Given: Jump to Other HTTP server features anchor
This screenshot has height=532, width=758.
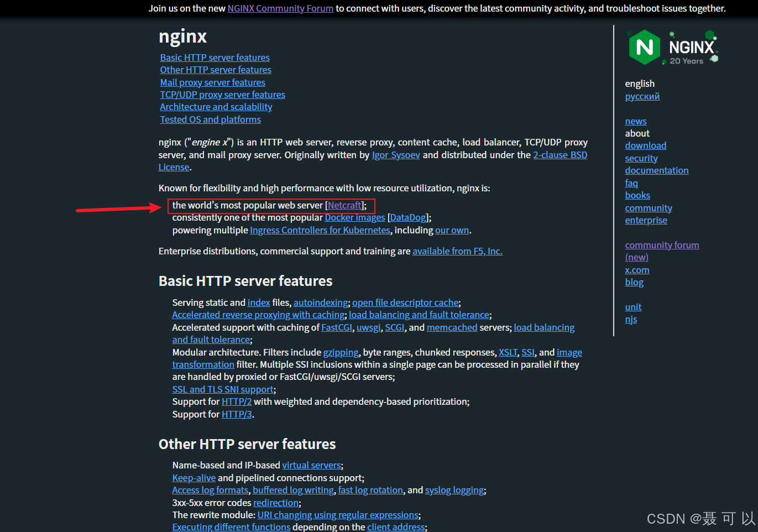Looking at the screenshot, I should [x=216, y=70].
